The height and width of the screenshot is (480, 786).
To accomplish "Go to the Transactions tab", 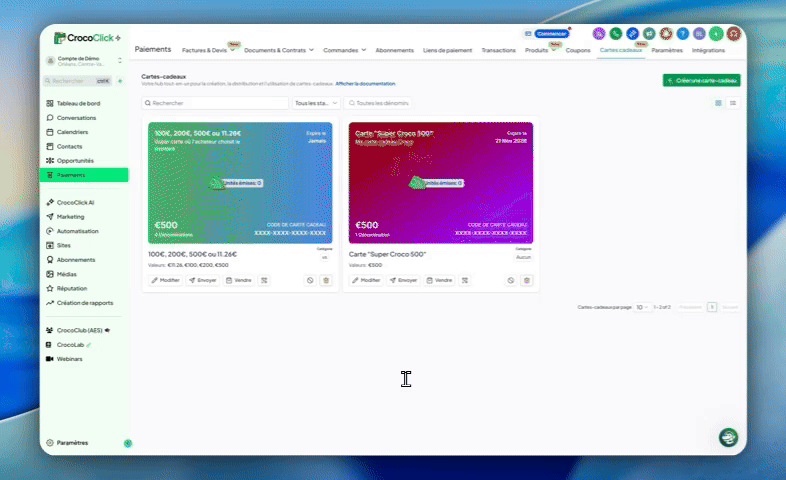I will point(498,50).
